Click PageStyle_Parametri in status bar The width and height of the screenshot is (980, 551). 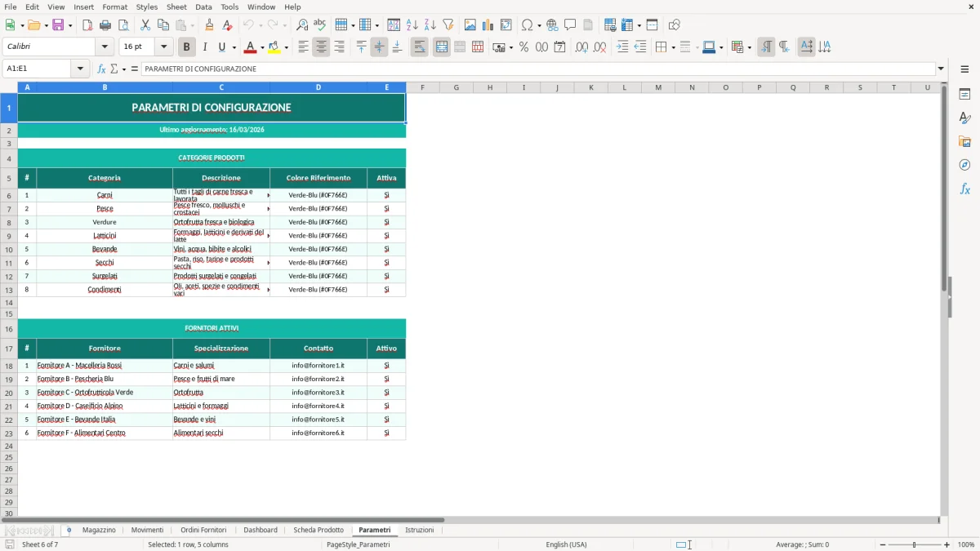(x=358, y=544)
